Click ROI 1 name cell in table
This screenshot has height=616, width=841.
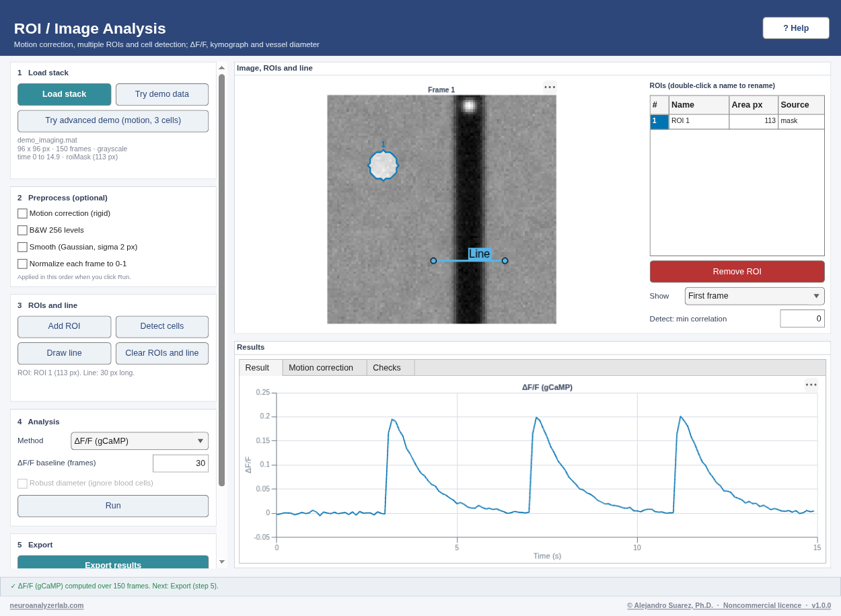click(699, 122)
